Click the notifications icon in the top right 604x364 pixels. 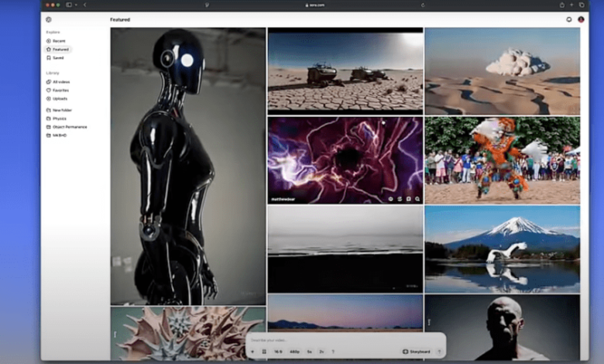coord(569,19)
